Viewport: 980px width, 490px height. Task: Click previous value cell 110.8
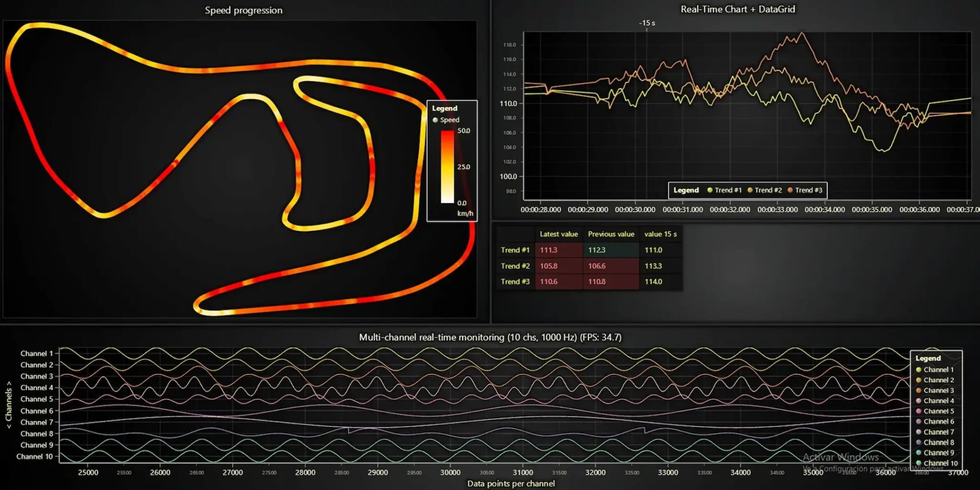coord(611,282)
